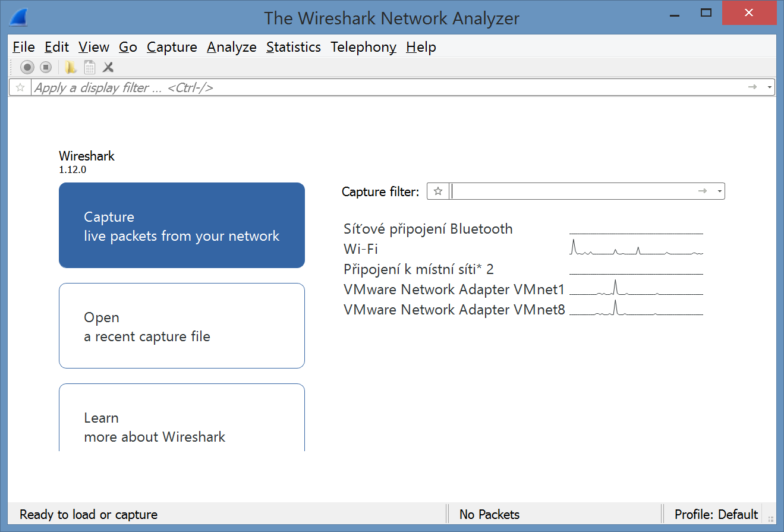
Task: Click the close capture file X icon
Action: (x=108, y=67)
